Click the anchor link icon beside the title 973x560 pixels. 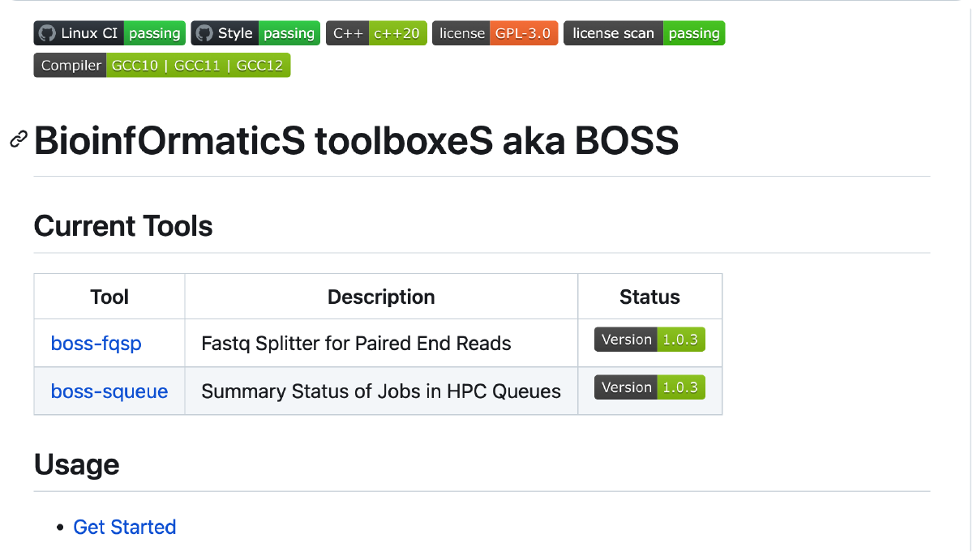pos(19,139)
